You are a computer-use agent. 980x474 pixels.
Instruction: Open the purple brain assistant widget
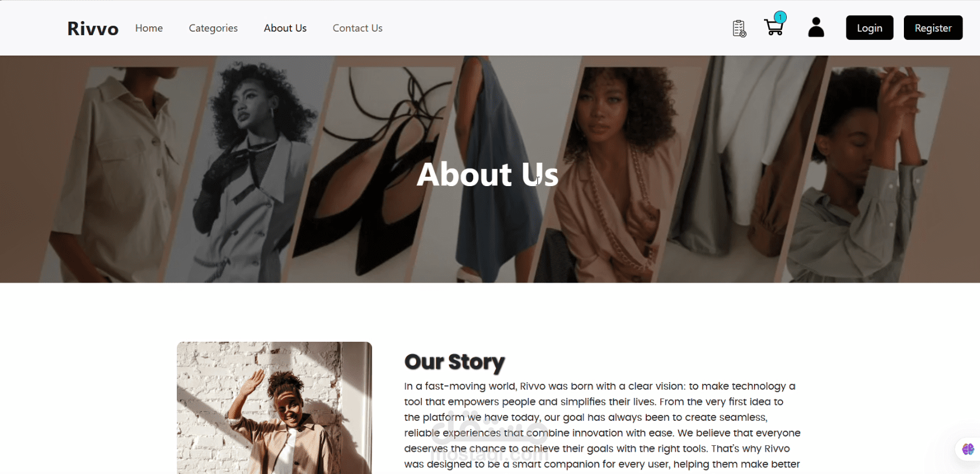968,449
